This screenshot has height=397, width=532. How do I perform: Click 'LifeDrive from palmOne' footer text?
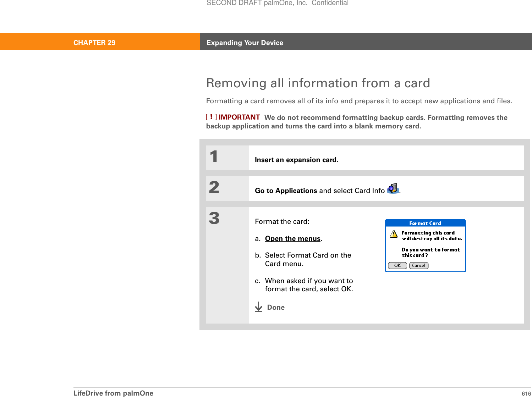click(x=114, y=393)
